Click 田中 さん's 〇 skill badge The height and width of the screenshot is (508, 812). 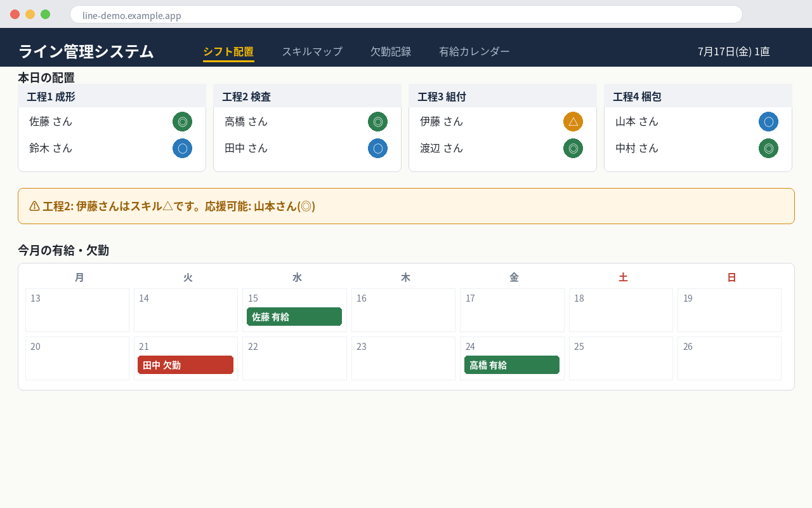(377, 148)
